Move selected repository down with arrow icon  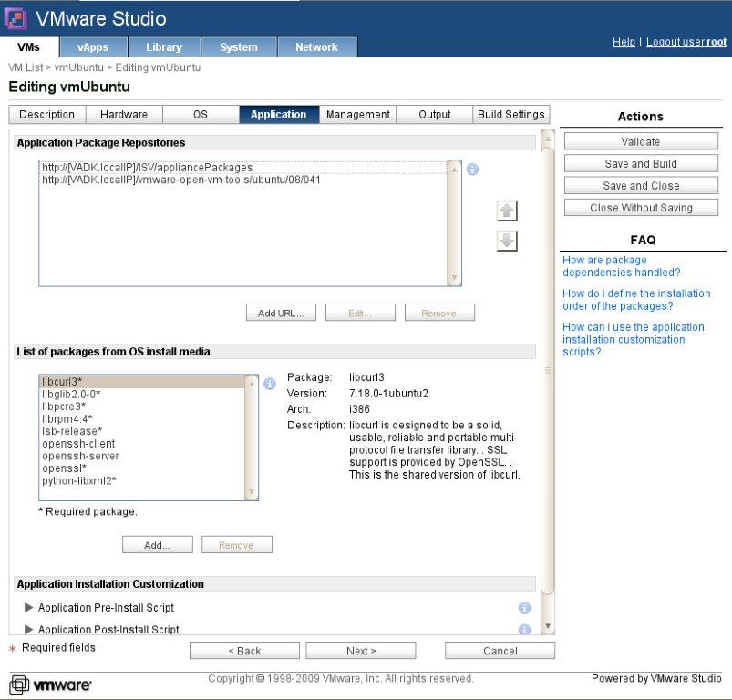pos(507,241)
